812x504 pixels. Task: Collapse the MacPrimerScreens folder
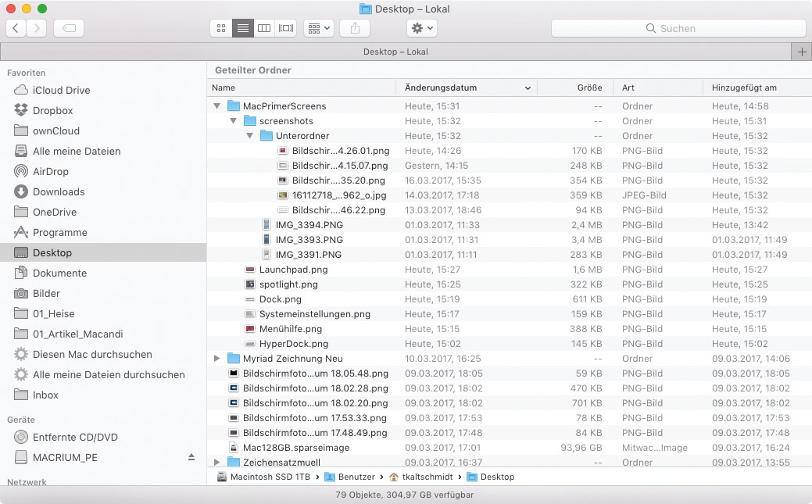216,106
